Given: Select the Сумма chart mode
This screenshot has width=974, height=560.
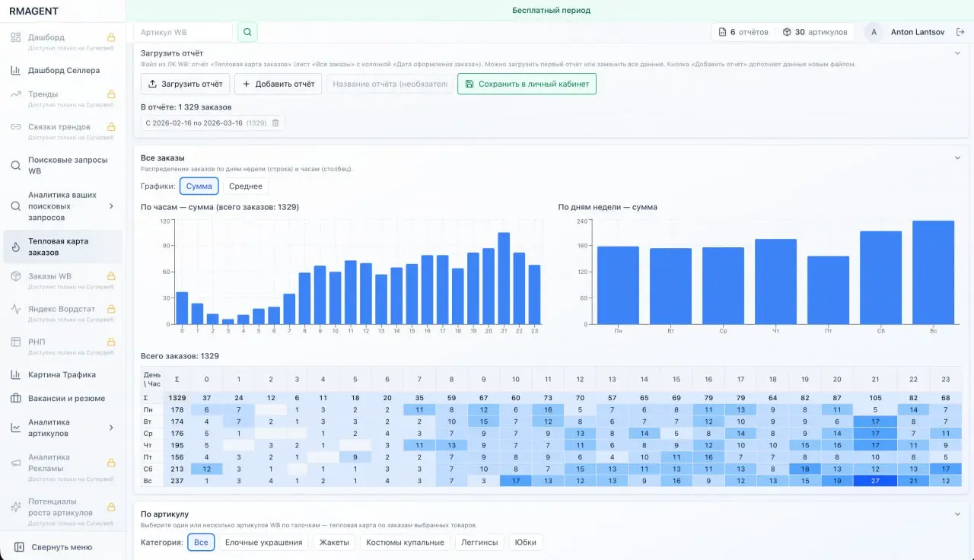Looking at the screenshot, I should pyautogui.click(x=199, y=186).
